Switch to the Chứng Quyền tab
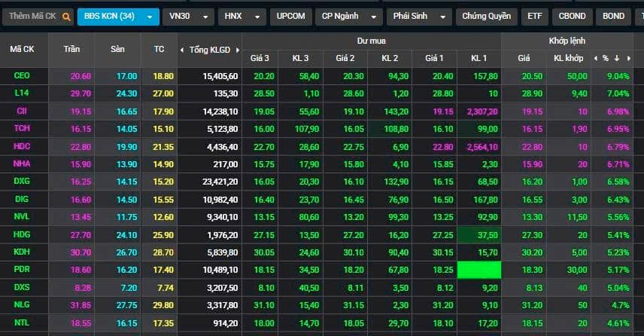 click(486, 16)
